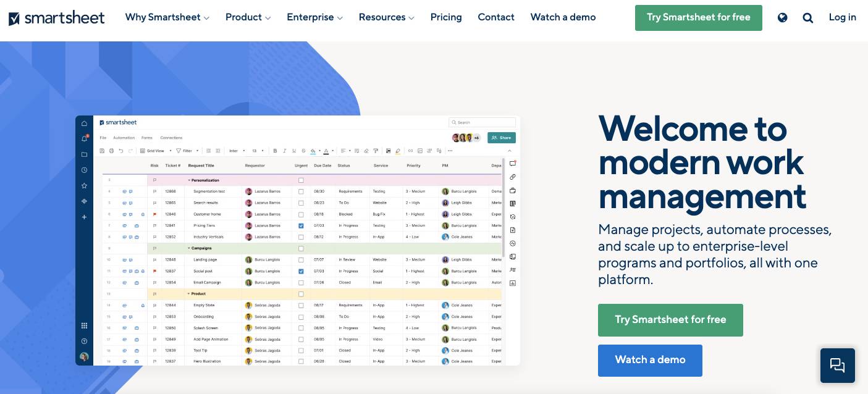This screenshot has height=394, width=868.
Task: Collapse the Campaigns row group
Action: (x=189, y=248)
